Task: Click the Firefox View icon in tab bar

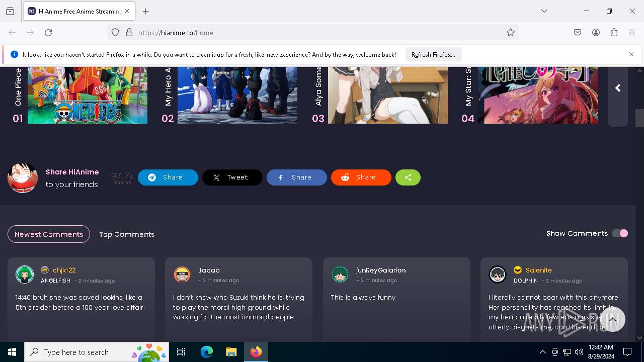Action: (10, 11)
